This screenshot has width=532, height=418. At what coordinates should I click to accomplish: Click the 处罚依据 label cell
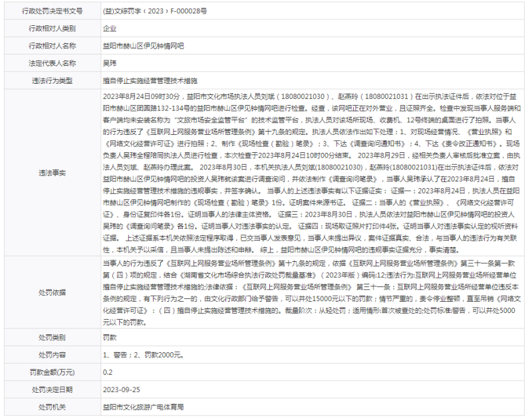click(52, 292)
